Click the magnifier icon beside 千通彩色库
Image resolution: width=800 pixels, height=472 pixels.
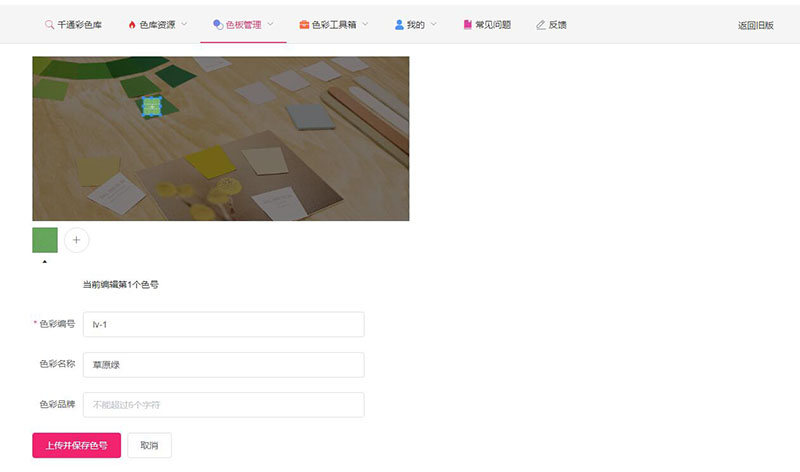click(49, 25)
